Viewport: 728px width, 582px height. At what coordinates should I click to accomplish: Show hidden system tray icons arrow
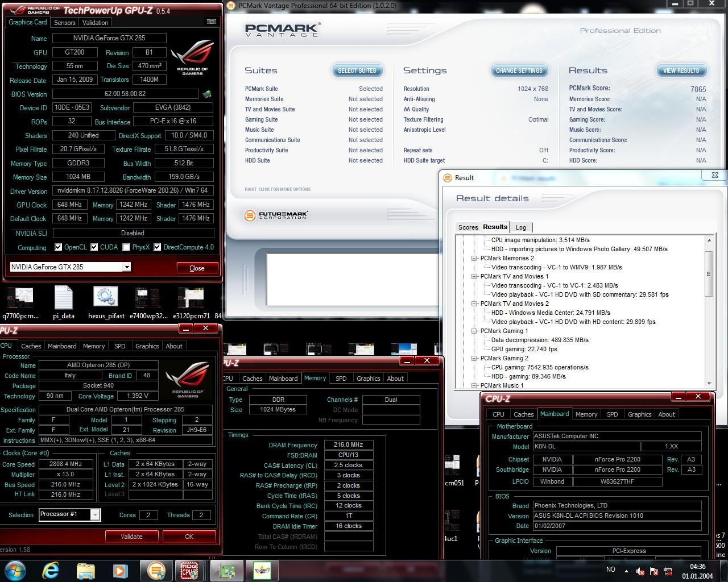[x=626, y=570]
